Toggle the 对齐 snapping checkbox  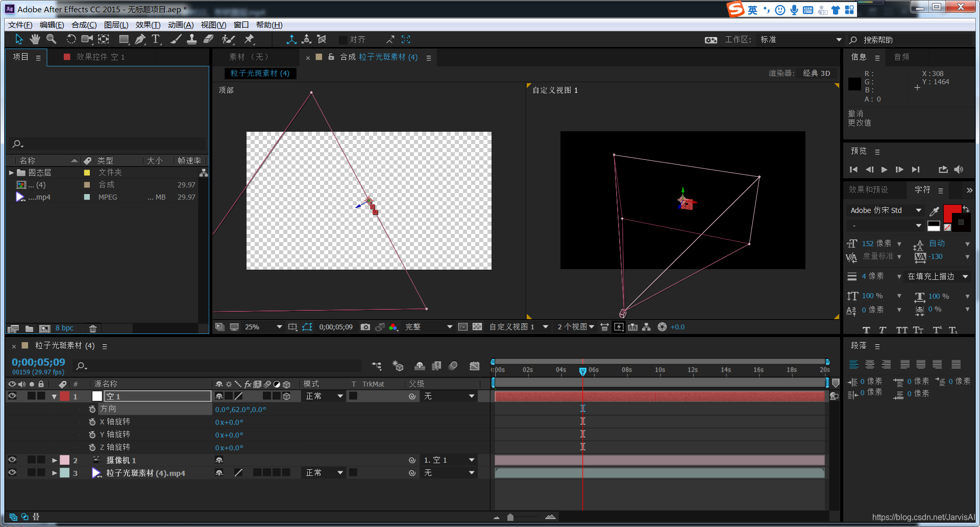click(x=343, y=39)
